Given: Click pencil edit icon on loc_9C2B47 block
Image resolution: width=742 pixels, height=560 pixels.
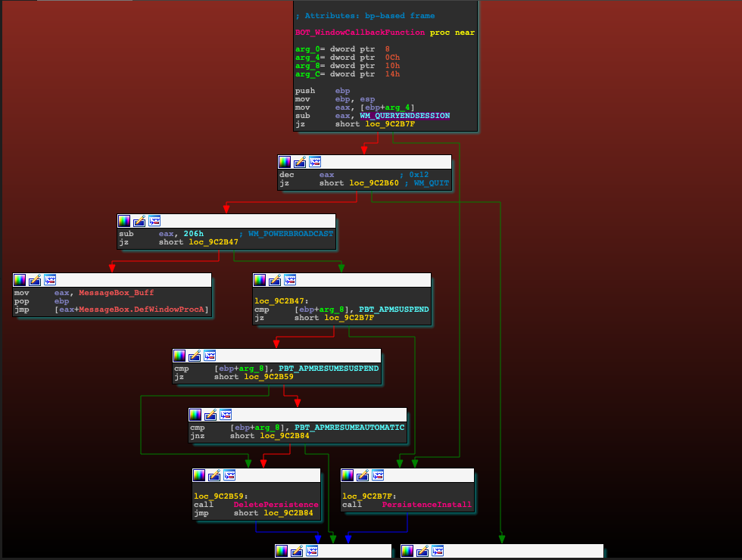Looking at the screenshot, I should pyautogui.click(x=275, y=280).
